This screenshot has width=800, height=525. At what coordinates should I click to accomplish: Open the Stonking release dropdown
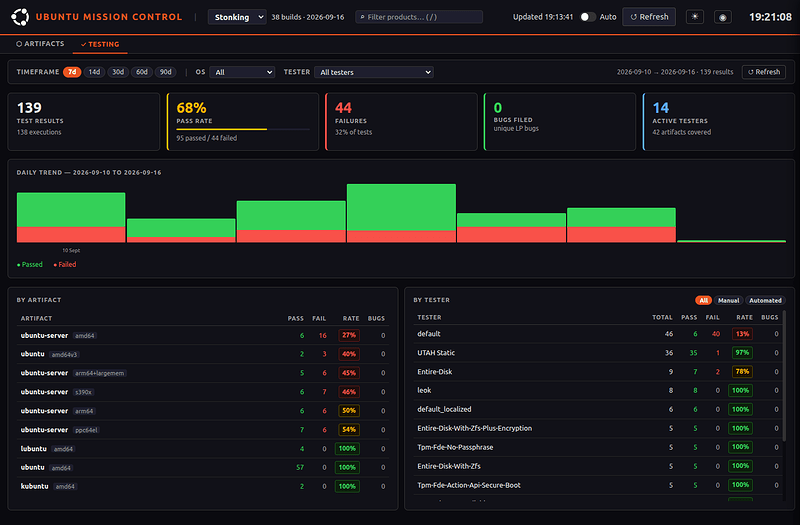(x=237, y=17)
